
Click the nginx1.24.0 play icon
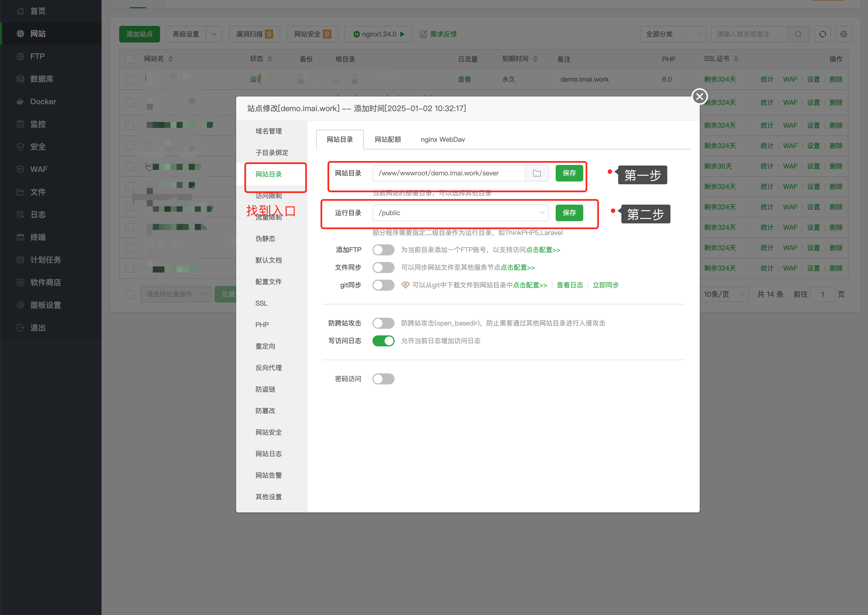[x=402, y=34]
